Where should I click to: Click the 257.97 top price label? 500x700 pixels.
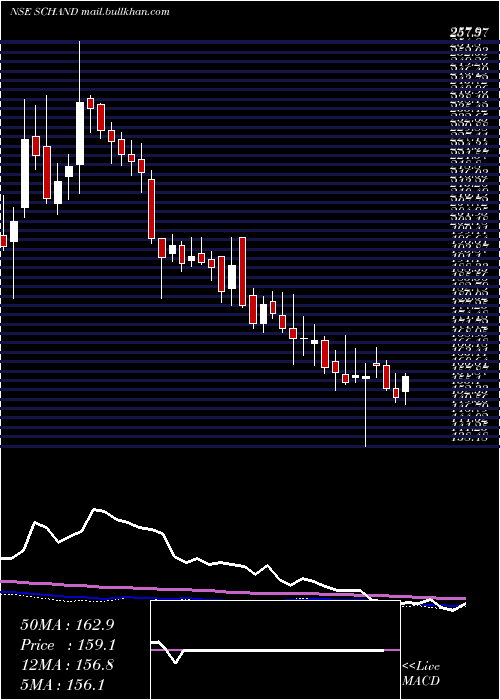tap(469, 33)
